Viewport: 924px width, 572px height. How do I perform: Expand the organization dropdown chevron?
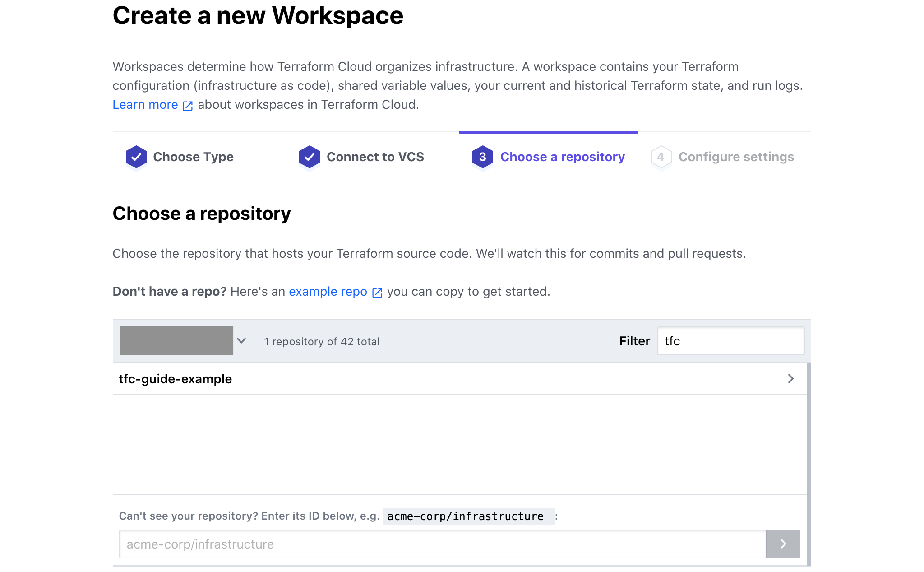241,341
